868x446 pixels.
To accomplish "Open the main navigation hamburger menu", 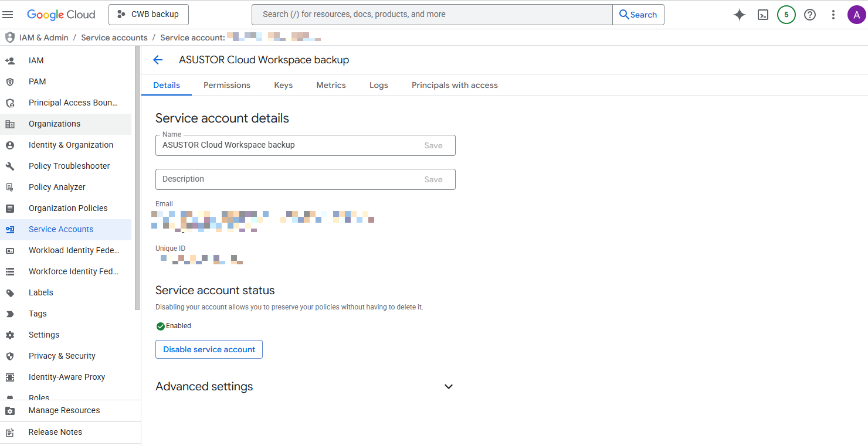I will click(x=8, y=15).
